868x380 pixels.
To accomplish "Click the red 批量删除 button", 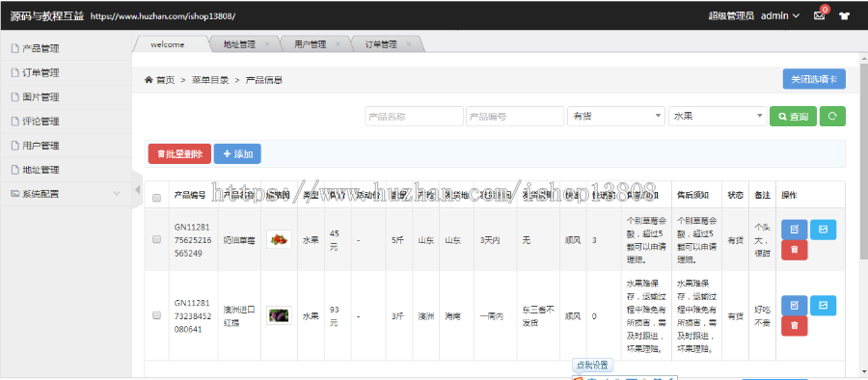I will [x=179, y=154].
